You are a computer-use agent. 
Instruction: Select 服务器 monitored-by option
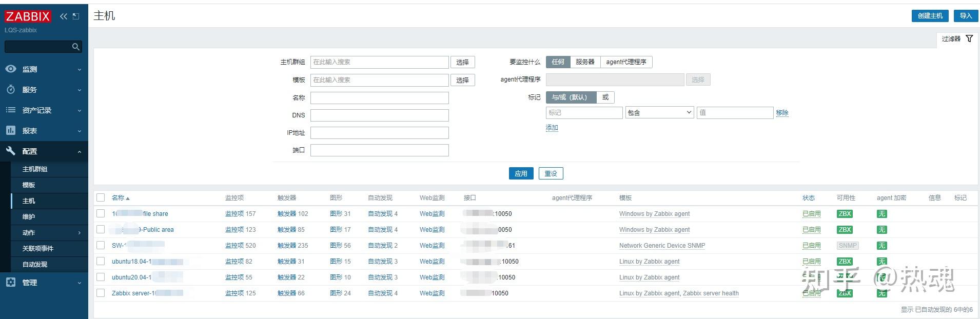(585, 62)
